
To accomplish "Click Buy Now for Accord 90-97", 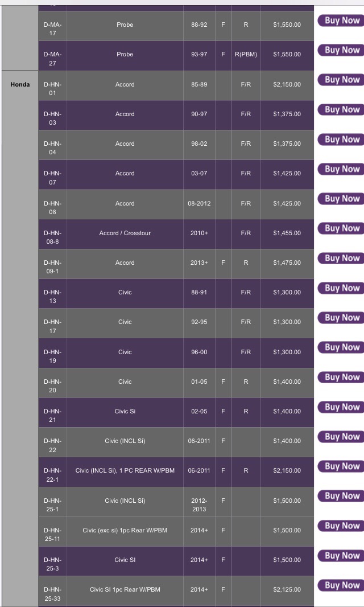I will pos(341,109).
